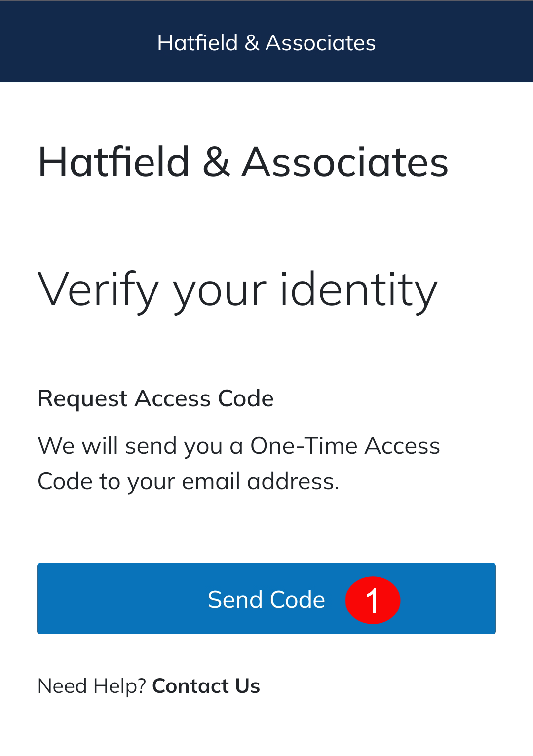
Task: Click the Need Help? text
Action: 92,686
